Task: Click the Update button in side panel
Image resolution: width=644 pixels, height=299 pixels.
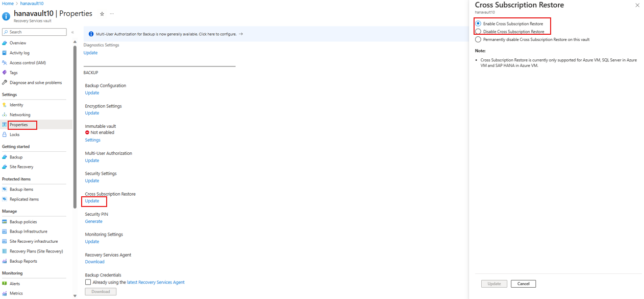Action: point(494,284)
